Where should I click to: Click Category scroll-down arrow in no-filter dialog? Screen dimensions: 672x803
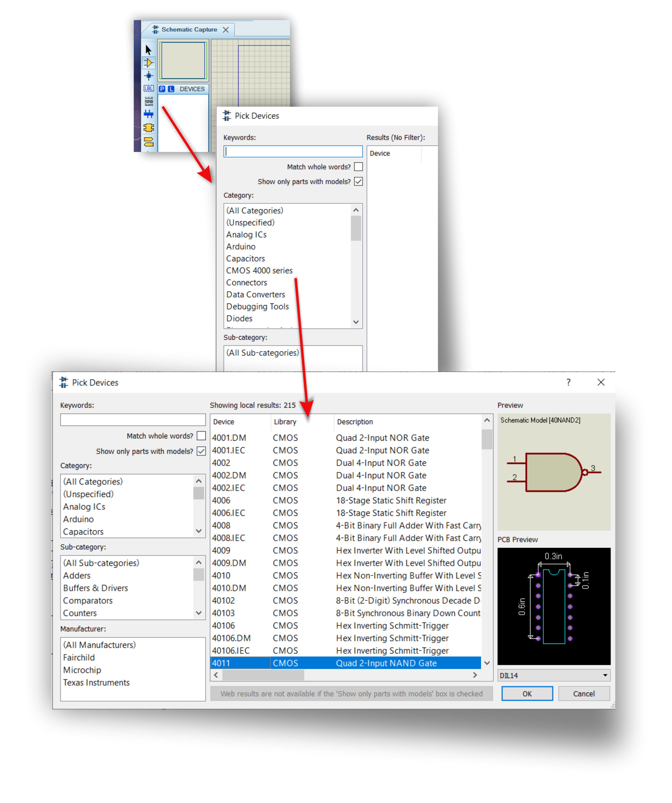click(356, 322)
